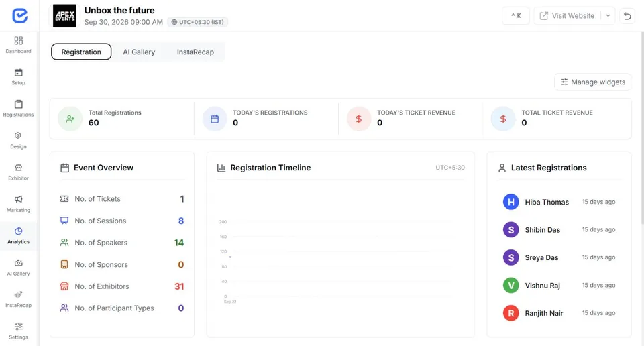
Task: Open AI Gallery in the sidebar
Action: tap(19, 267)
